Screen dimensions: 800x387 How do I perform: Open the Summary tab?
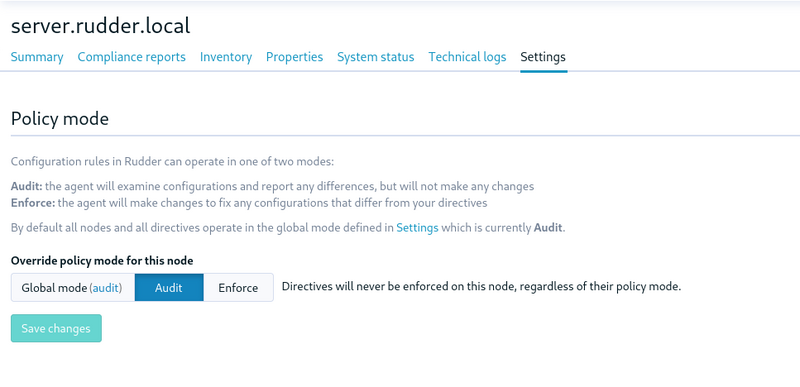click(37, 57)
